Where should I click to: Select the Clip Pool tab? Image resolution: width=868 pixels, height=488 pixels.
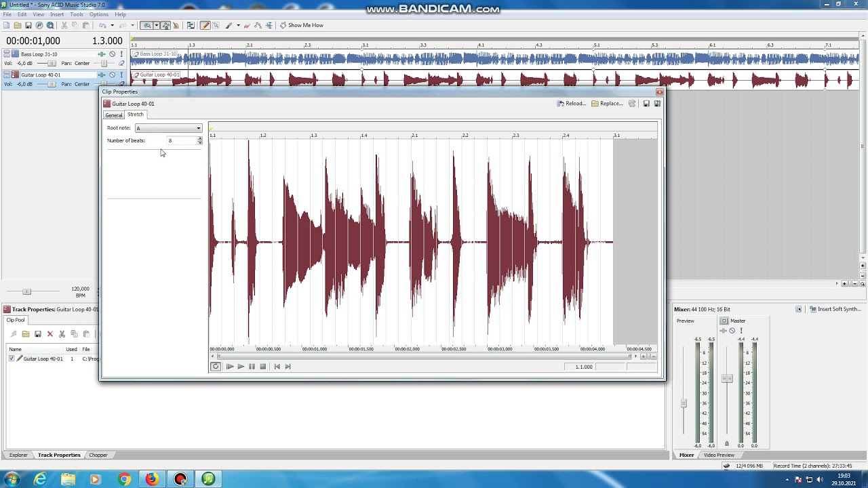(x=15, y=320)
